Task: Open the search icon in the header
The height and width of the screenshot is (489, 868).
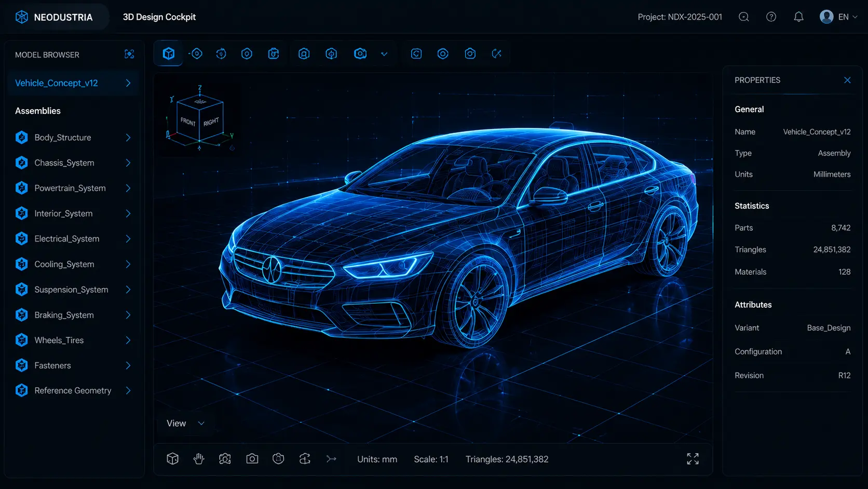Action: pos(744,17)
